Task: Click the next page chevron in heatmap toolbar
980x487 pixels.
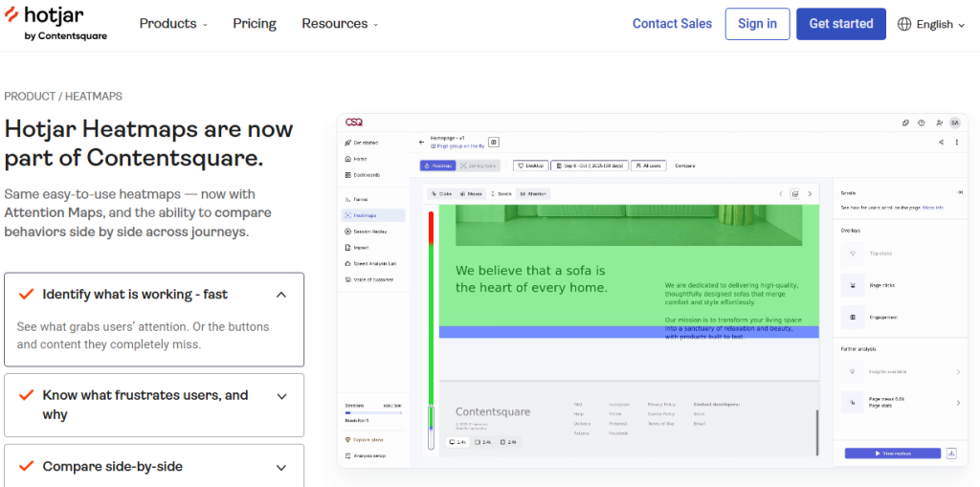Action: pos(810,194)
